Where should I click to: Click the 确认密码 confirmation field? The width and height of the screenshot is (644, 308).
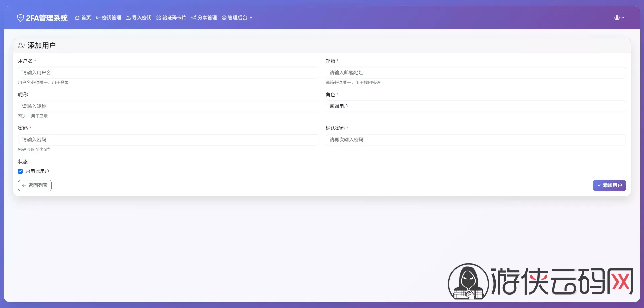tap(475, 140)
